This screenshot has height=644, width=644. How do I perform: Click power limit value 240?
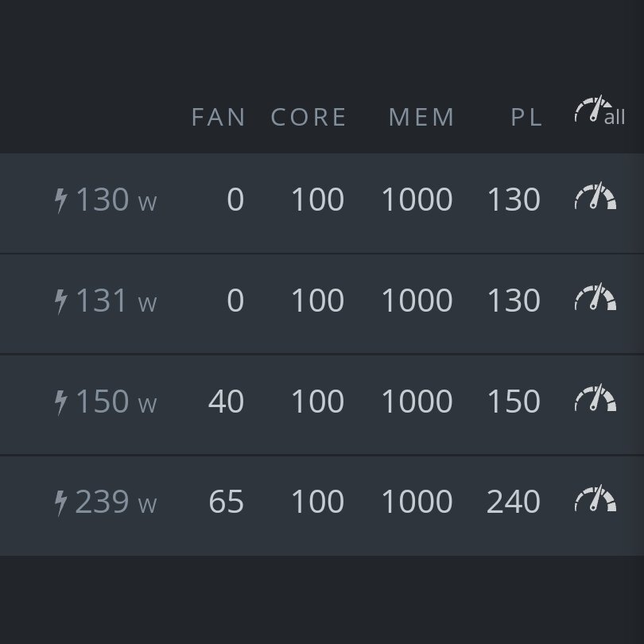point(514,502)
